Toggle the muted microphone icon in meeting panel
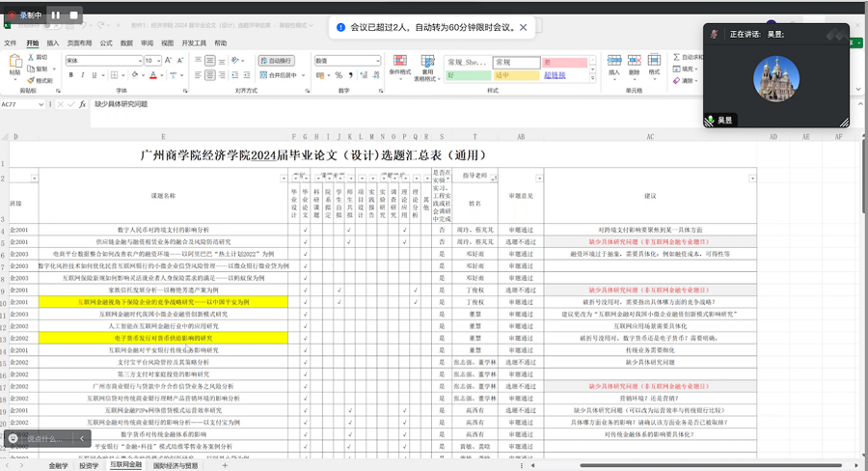 (710, 121)
